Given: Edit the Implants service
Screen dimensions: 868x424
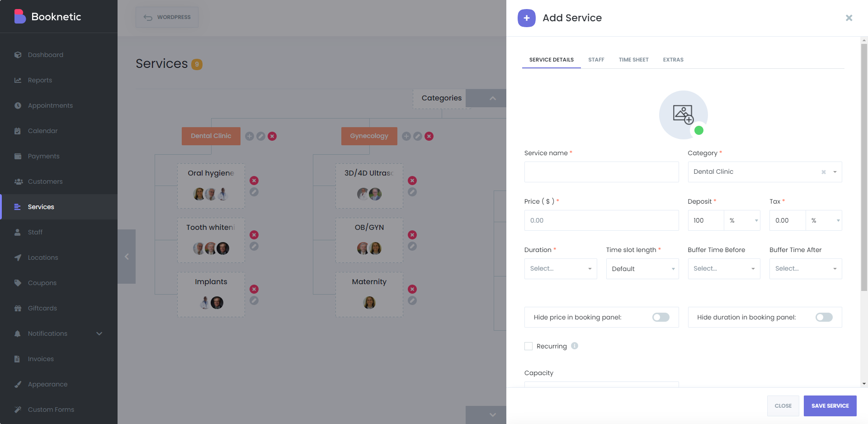Looking at the screenshot, I should [x=254, y=300].
